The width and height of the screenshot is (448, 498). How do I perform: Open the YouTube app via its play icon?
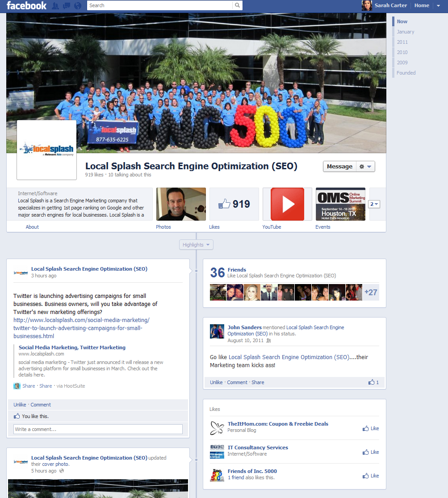pos(287,204)
